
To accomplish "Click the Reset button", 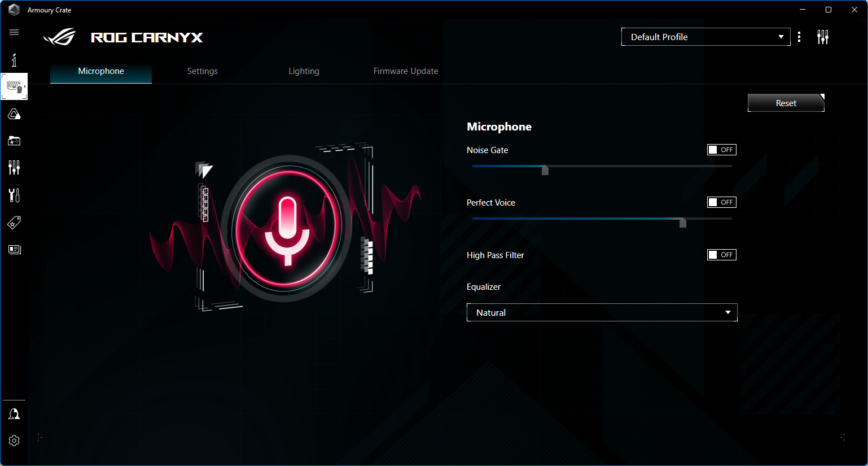I will point(786,103).
